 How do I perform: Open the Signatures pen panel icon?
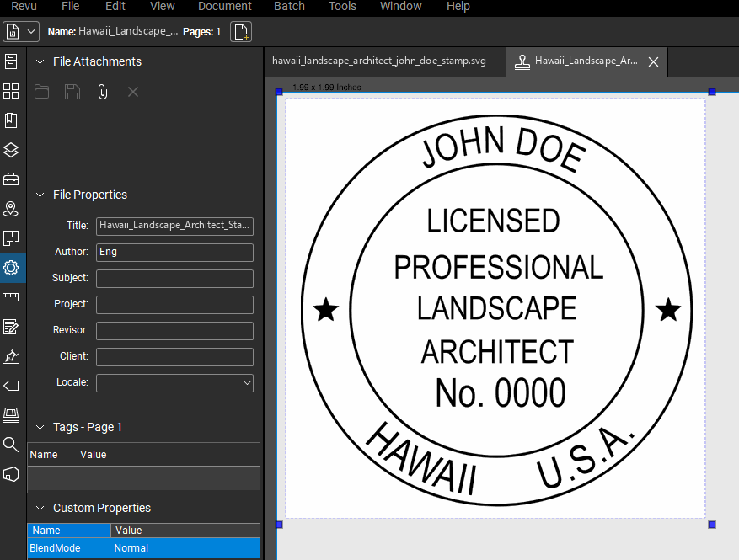pos(11,356)
